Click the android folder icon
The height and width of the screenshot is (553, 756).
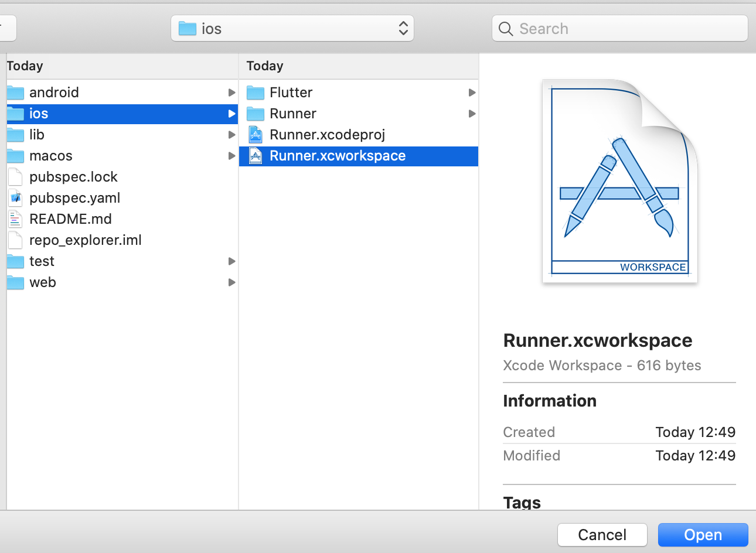(x=15, y=93)
